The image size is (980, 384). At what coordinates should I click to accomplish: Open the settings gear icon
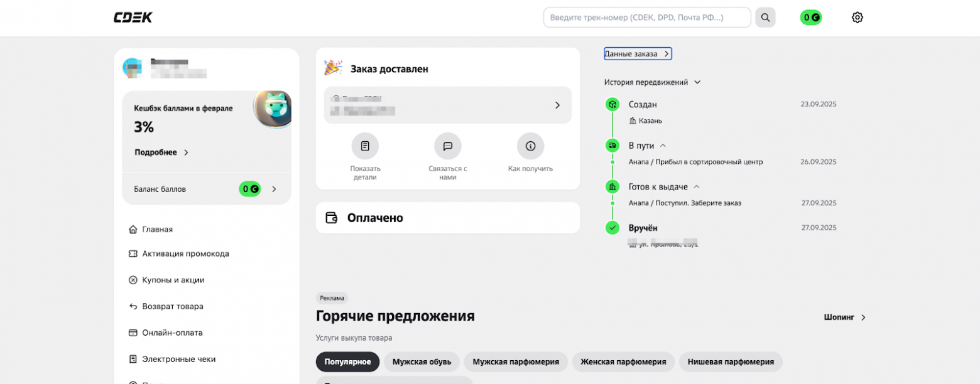coord(857,17)
